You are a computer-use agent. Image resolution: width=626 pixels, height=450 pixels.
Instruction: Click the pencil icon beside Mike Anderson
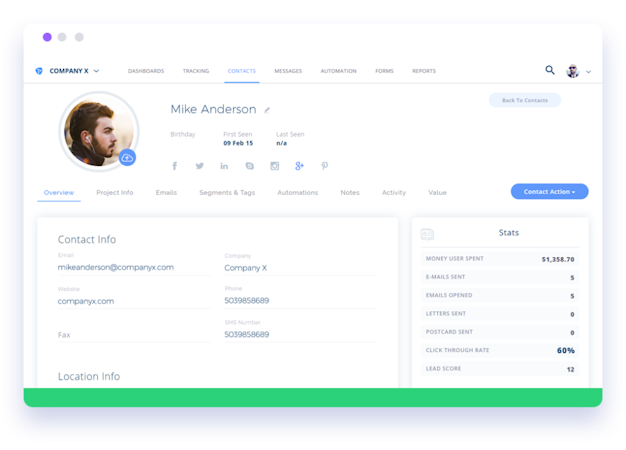tap(267, 110)
